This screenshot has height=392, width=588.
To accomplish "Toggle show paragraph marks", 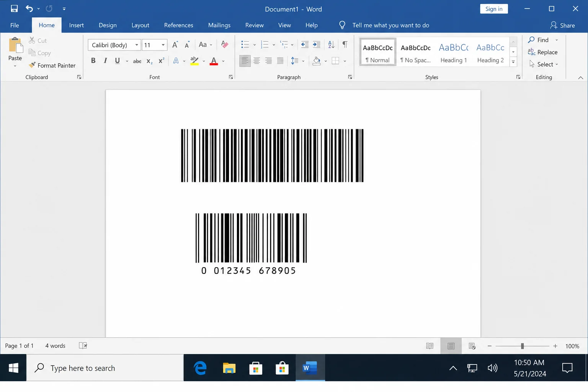I will pos(345,45).
